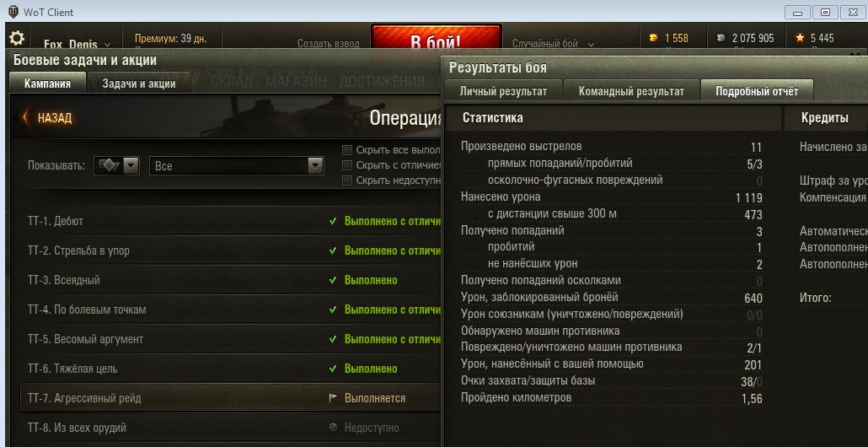The height and width of the screenshot is (447, 868).
Task: Click the gold coins currency icon
Action: point(654,38)
